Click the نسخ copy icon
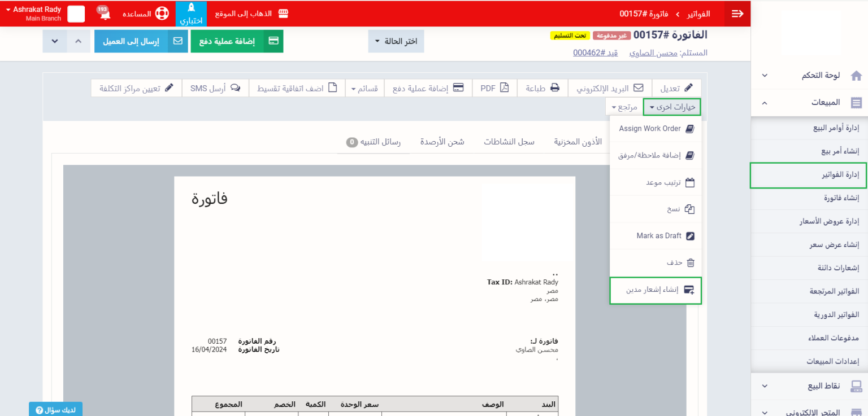The image size is (868, 416). pos(689,209)
